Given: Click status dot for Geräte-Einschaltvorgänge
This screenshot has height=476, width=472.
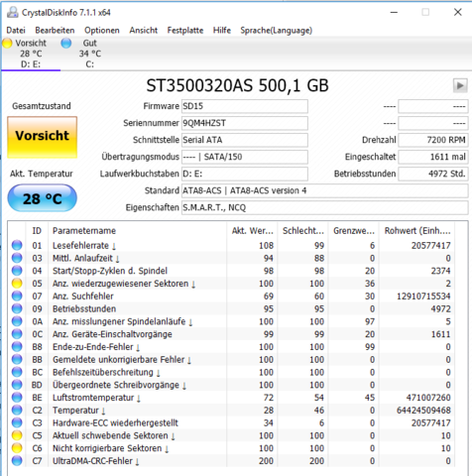Looking at the screenshot, I should tap(17, 334).
